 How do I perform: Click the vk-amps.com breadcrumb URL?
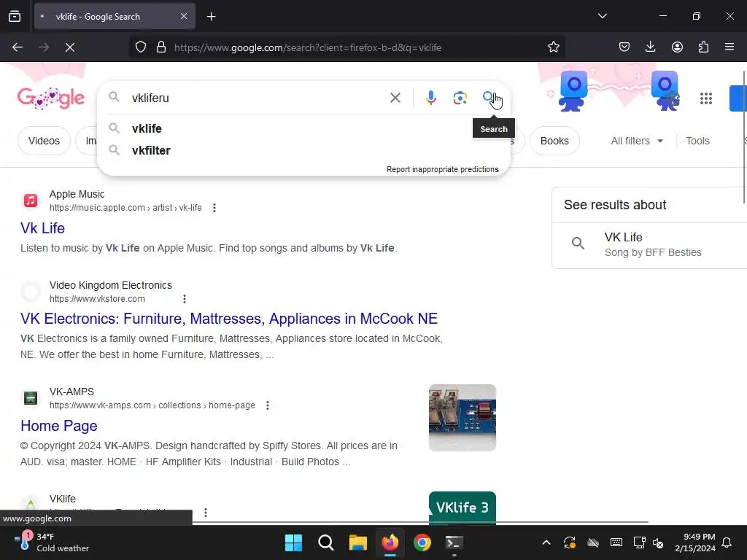pos(152,405)
